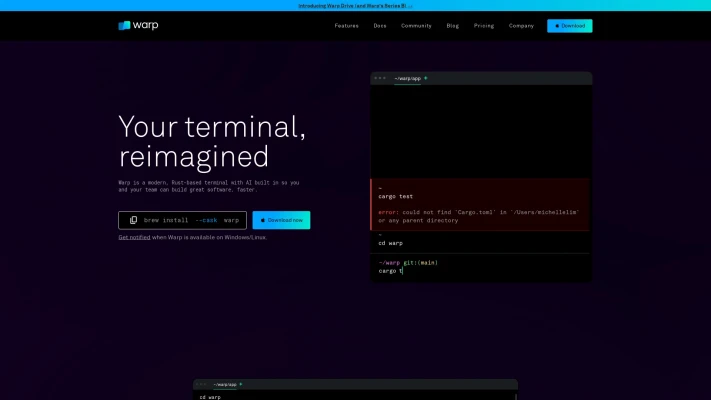The image size is (711, 400).
Task: Click the brew install --cask warp command box
Action: (x=182, y=220)
